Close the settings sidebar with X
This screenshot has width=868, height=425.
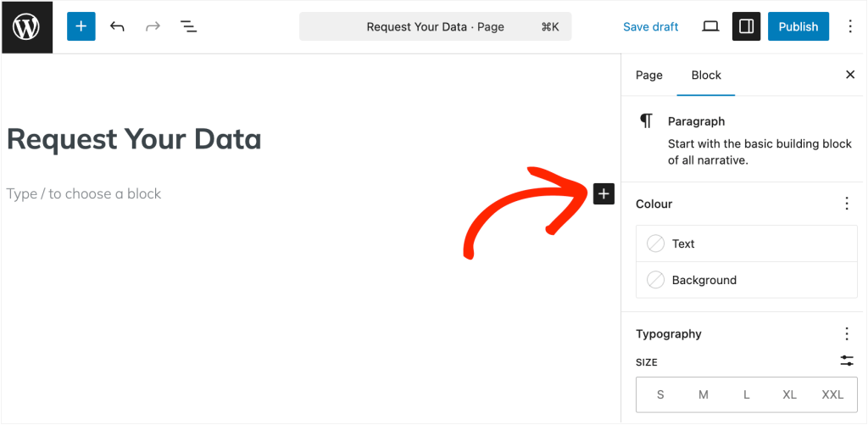[x=850, y=75]
